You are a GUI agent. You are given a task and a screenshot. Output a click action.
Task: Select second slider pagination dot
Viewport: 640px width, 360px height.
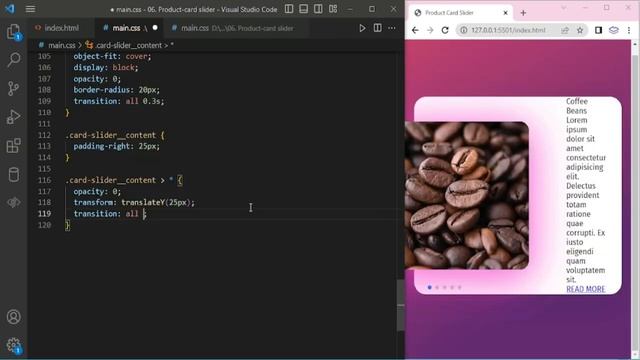(437, 287)
